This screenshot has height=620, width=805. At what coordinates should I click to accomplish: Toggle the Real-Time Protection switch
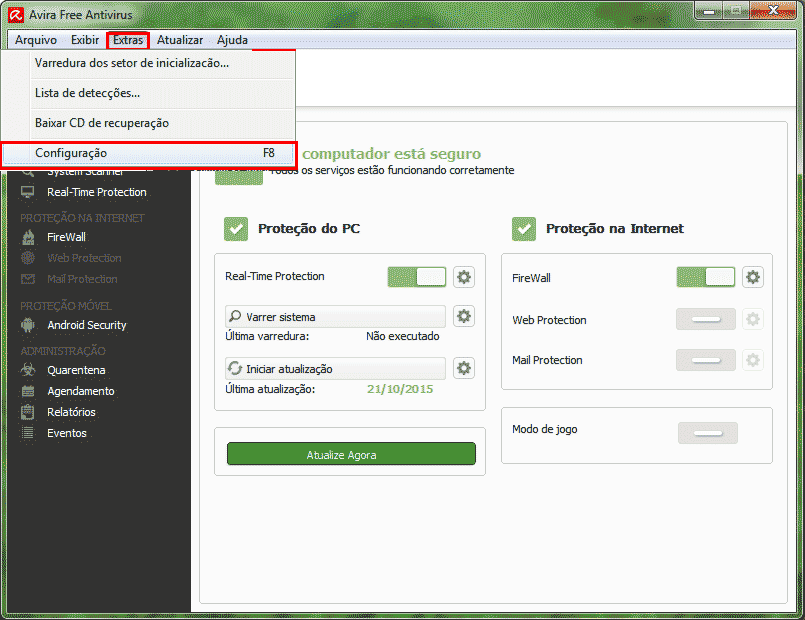(x=416, y=277)
